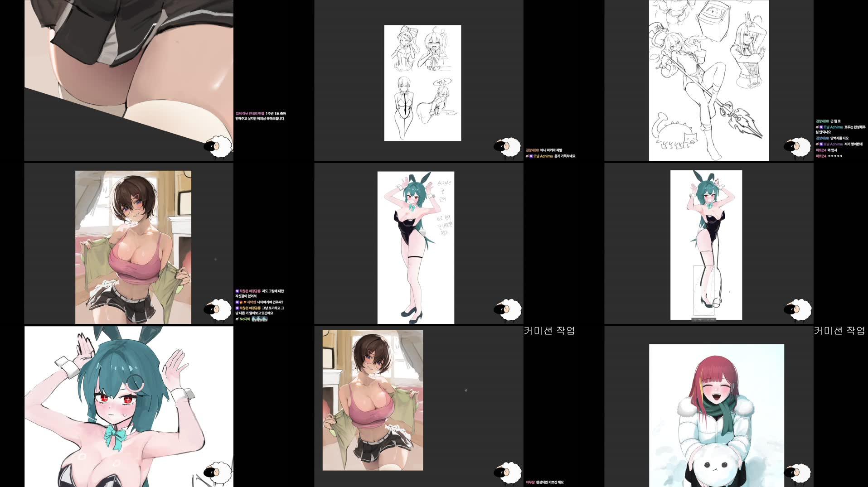Click the sheep emote inside No다비's chat message
The width and height of the screenshot is (868, 487).
pos(259,319)
